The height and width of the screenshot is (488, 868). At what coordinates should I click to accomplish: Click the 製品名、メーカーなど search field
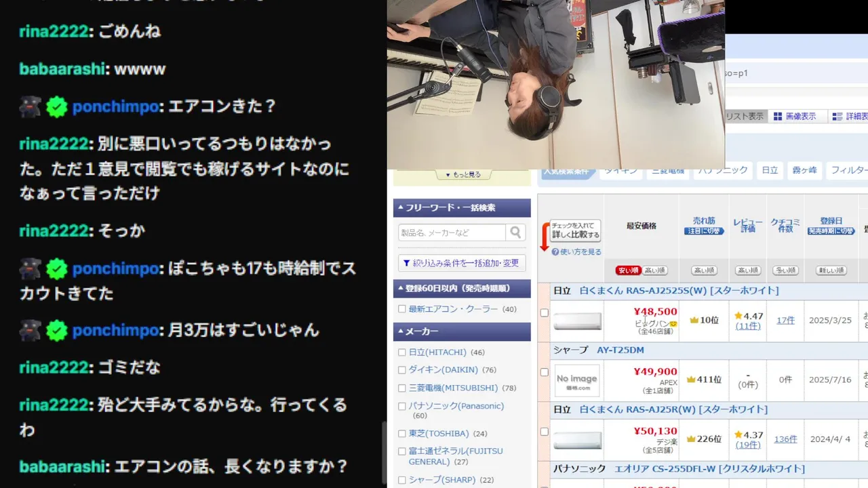point(452,232)
